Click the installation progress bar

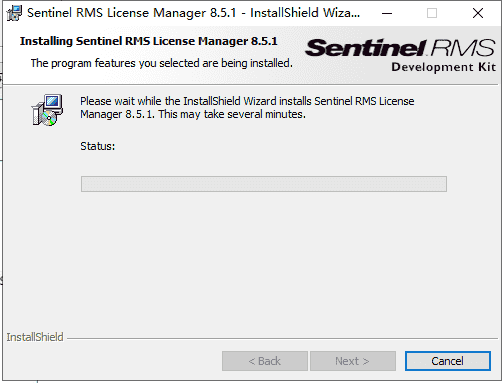[264, 184]
